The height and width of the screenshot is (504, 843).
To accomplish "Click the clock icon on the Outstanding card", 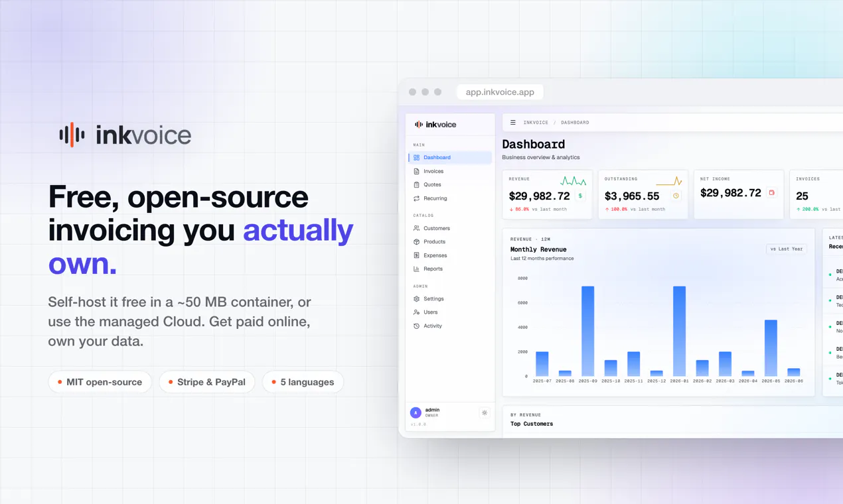I will [x=676, y=196].
